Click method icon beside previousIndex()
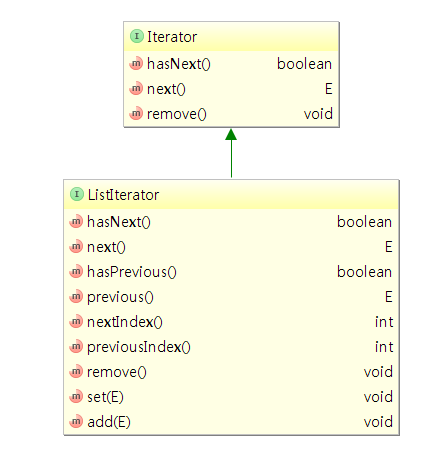Screen dimensions: 440x471 76,347
